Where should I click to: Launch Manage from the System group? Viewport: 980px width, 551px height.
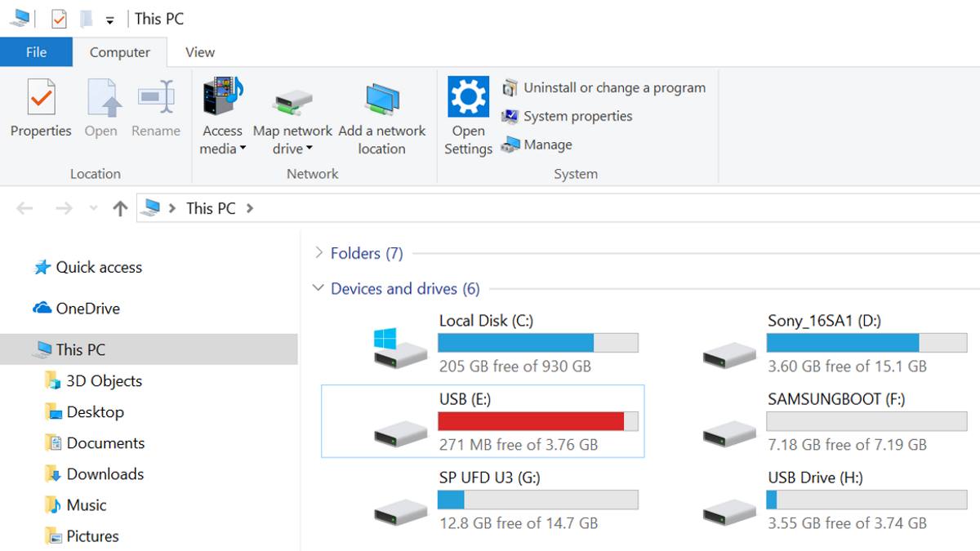(x=546, y=144)
